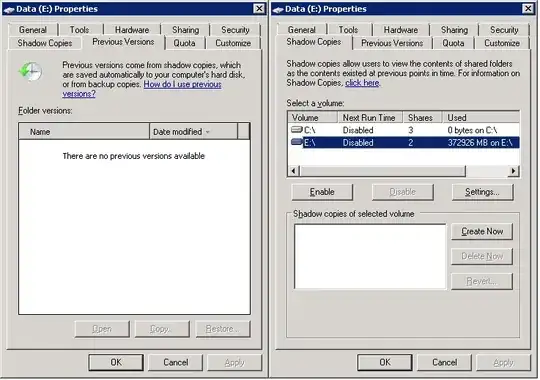Screen dimensions: 540x380
Task: Open Sharing tab in left window
Action: [x=185, y=30]
